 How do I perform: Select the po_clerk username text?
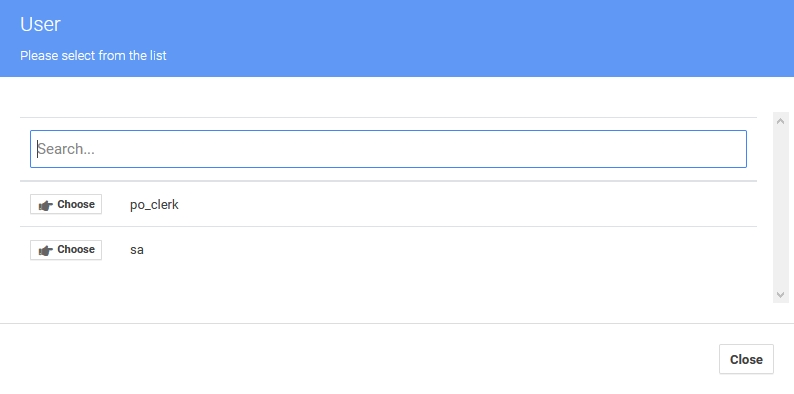[154, 205]
